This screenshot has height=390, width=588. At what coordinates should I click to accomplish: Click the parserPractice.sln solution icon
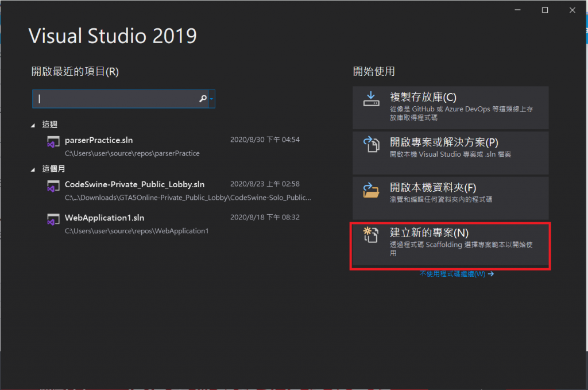[x=53, y=142]
